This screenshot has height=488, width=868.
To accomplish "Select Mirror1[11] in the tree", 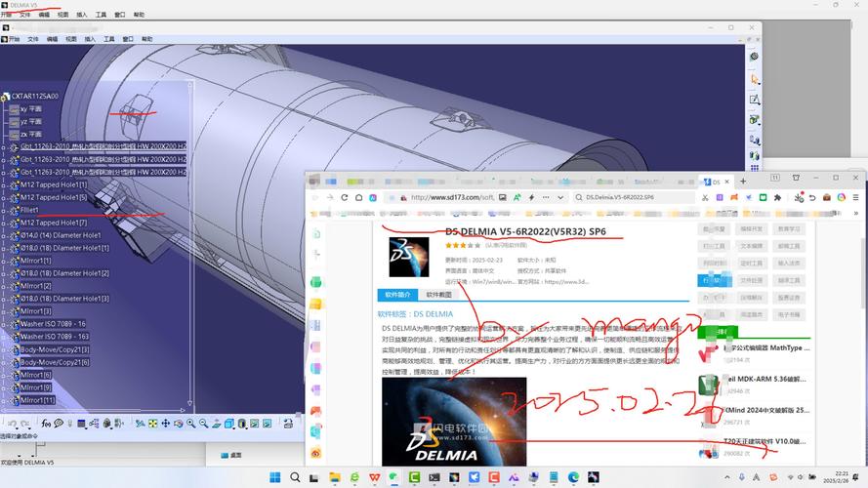I will click(38, 400).
